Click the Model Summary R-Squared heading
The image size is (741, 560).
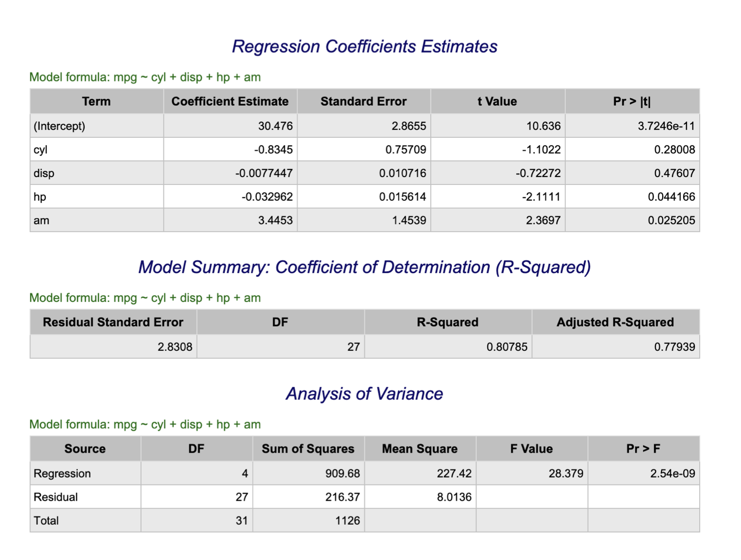[x=364, y=267]
